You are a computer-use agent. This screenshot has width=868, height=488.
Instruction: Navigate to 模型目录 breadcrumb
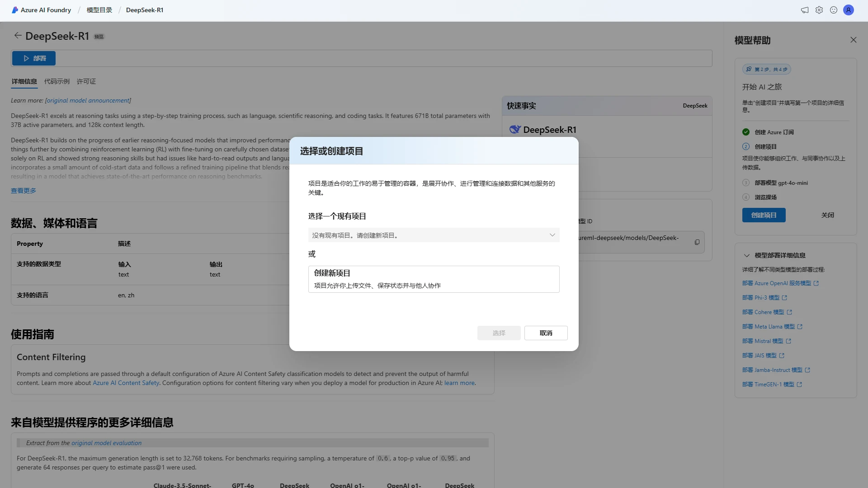click(x=99, y=9)
